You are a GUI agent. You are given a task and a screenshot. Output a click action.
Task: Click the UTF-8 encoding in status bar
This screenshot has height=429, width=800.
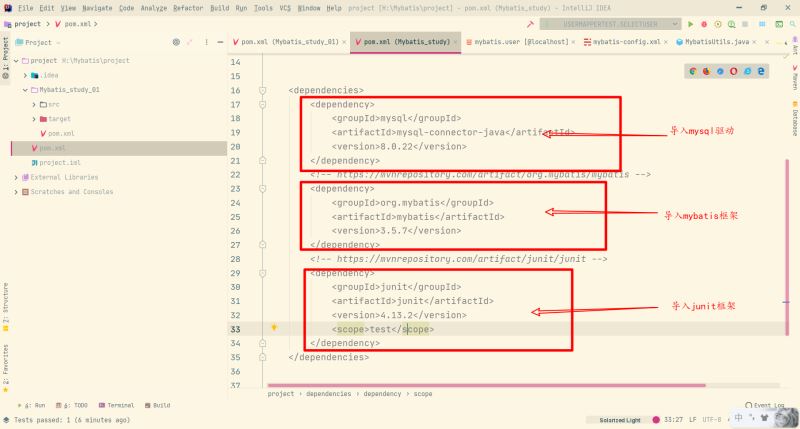pos(711,420)
